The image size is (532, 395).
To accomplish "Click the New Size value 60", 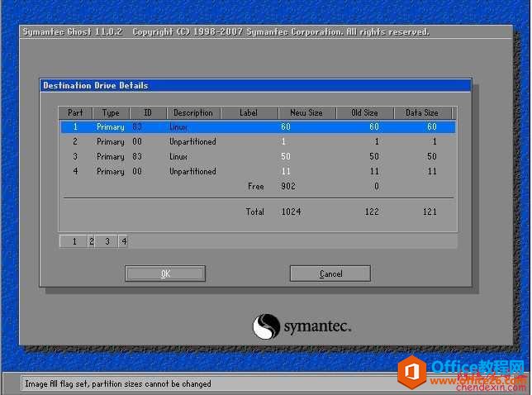I will point(286,127).
